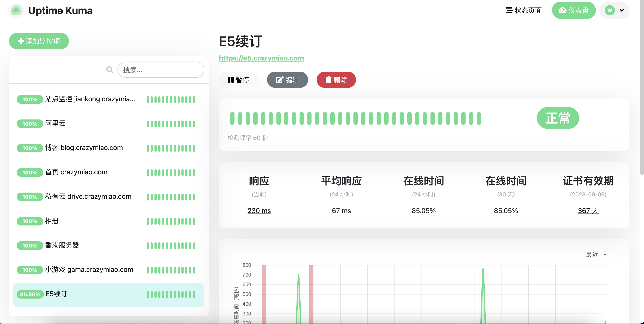Click the user avatar W icon

point(610,10)
